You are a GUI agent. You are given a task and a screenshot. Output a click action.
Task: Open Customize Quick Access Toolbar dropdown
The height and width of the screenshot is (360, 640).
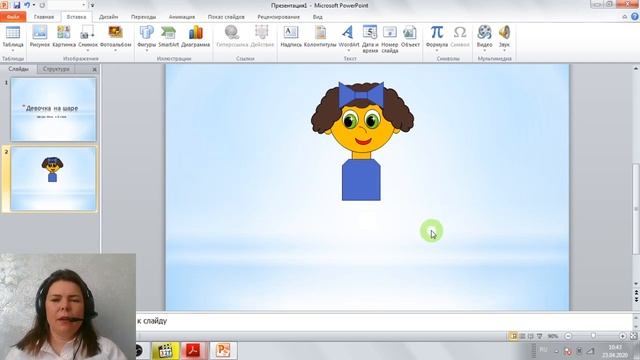click(x=92, y=5)
